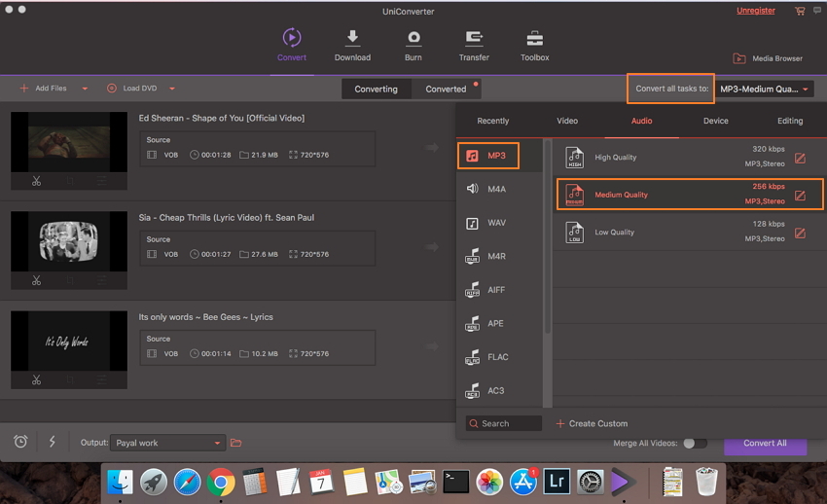Screen dimensions: 827x504
Task: Select the Its only words thumbnail
Action: click(69, 341)
